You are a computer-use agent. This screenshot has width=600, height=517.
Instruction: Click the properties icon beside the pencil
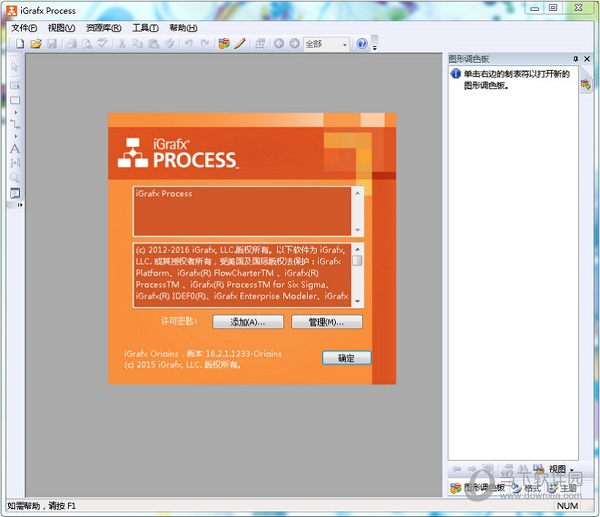click(x=260, y=44)
